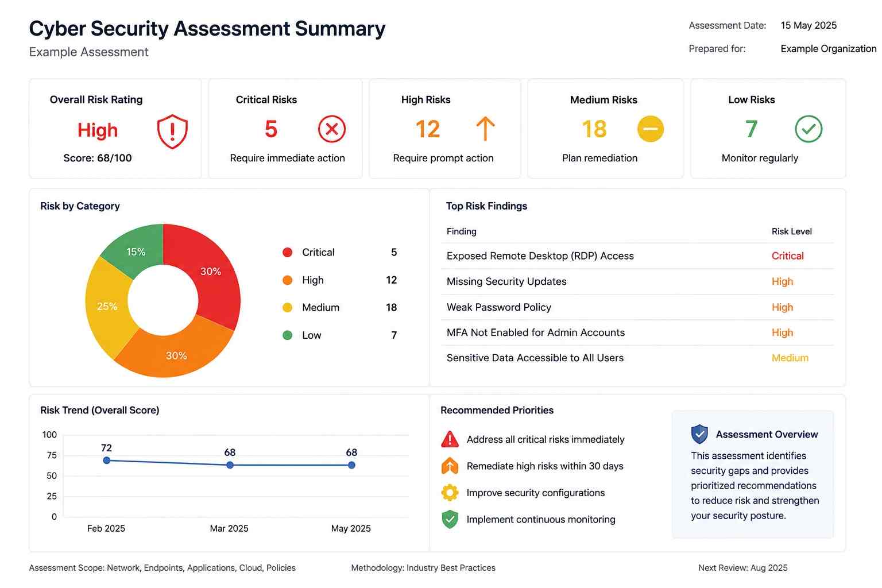Click the Assessment Scope footer text
The width and height of the screenshot is (882, 588).
click(x=163, y=568)
